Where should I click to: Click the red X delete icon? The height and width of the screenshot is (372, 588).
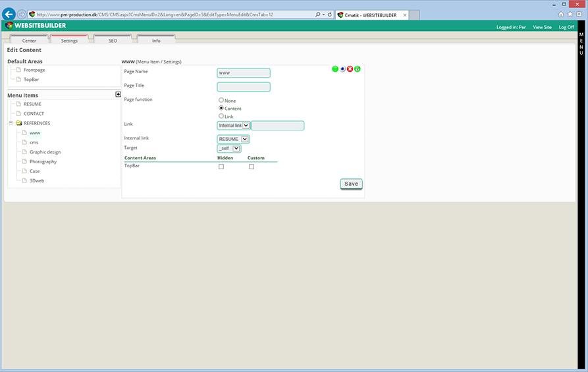[350, 69]
